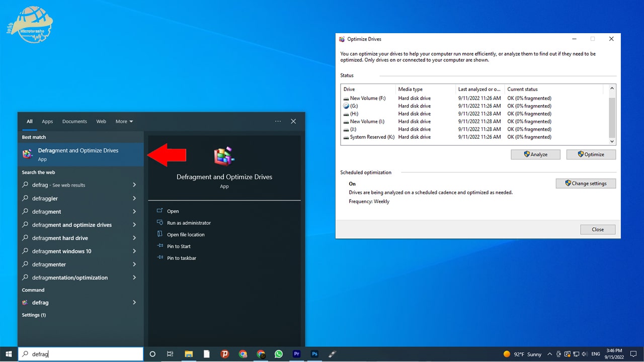Sort by Drive column header
The height and width of the screenshot is (362, 644).
tap(368, 89)
